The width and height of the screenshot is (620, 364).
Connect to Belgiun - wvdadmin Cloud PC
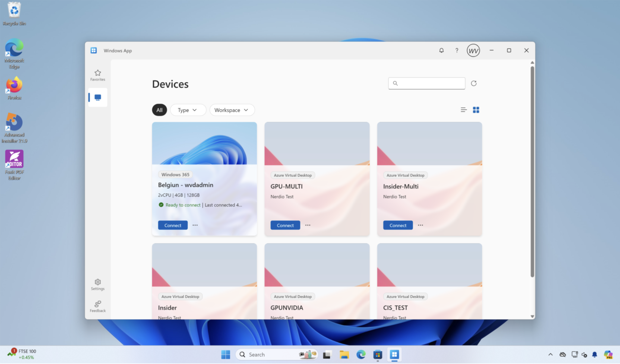pos(173,225)
